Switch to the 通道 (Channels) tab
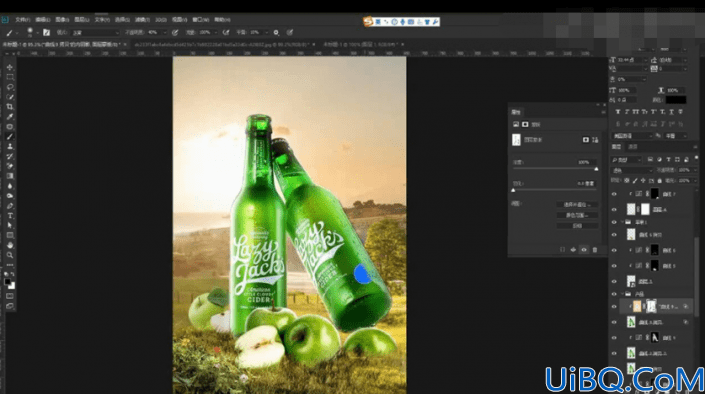705x394 pixels. (633, 147)
